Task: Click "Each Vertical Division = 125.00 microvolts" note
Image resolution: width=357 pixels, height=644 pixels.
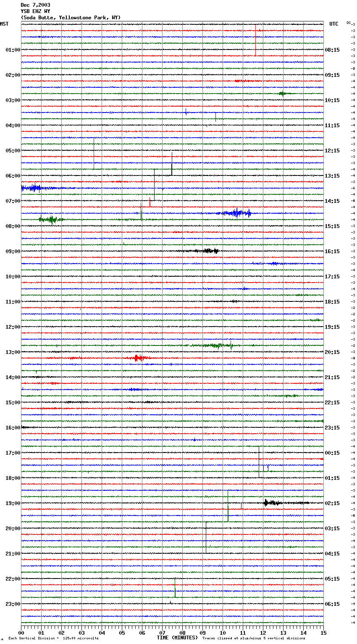Action: click(x=54, y=639)
